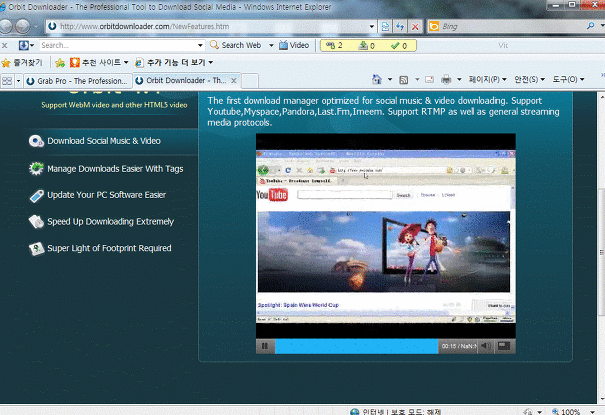Mute the video with speaker icon

click(x=486, y=346)
